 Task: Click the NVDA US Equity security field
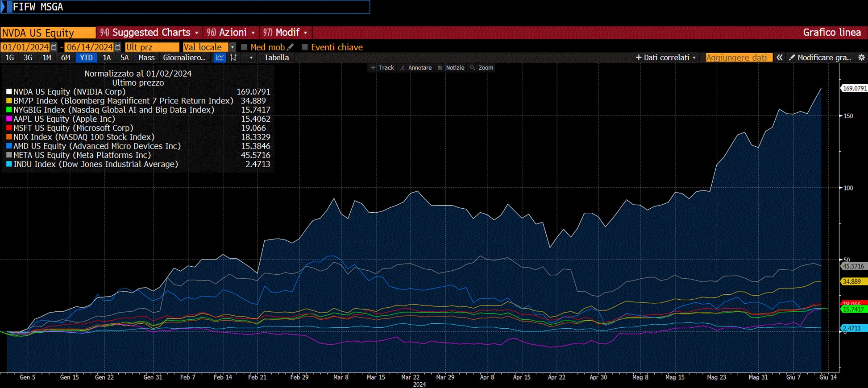click(48, 33)
